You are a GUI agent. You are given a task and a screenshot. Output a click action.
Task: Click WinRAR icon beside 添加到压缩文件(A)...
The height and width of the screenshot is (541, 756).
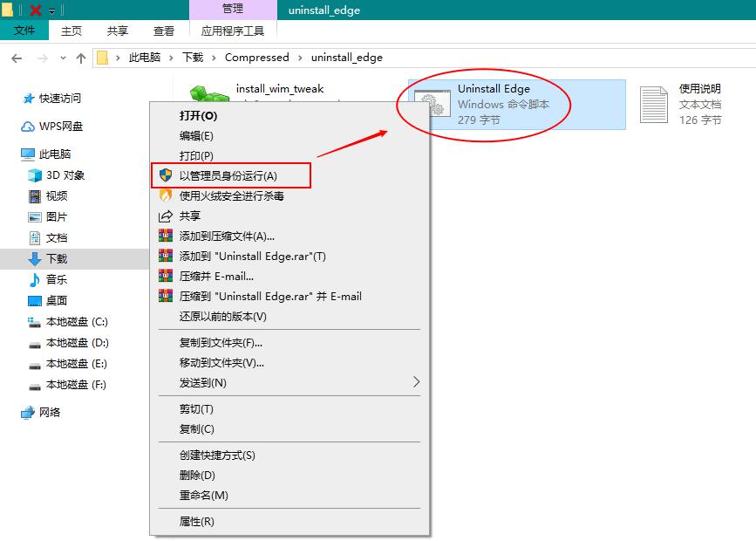tap(166, 236)
